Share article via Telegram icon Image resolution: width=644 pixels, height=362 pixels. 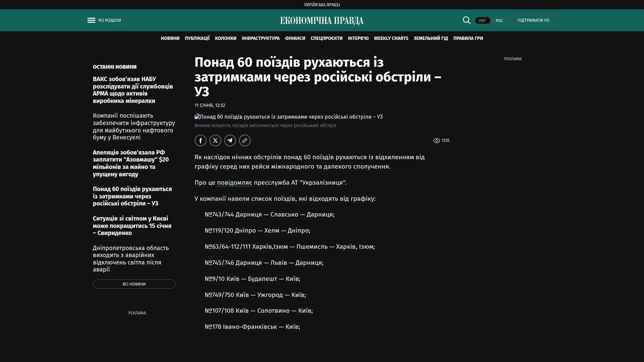(x=230, y=140)
